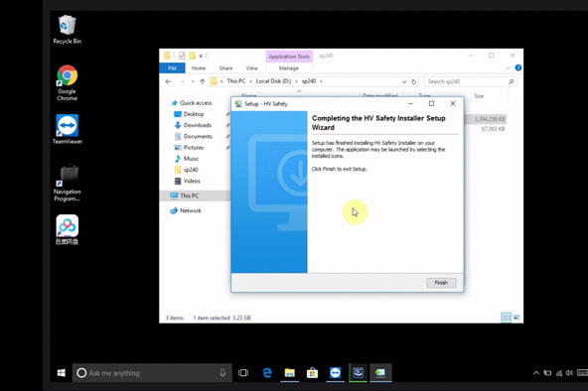Refresh the sp240 folder view

[413, 81]
